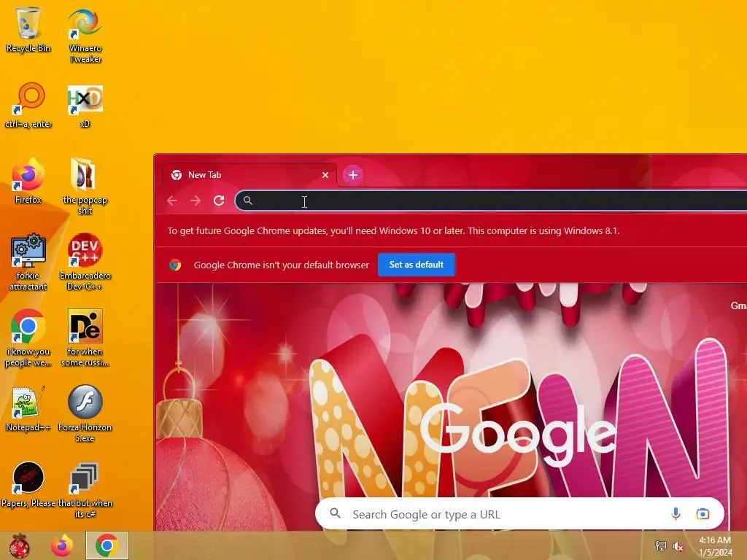The height and width of the screenshot is (560, 747).
Task: Select 'Forza Horizon 5.exe' Flash icon
Action: tap(85, 413)
